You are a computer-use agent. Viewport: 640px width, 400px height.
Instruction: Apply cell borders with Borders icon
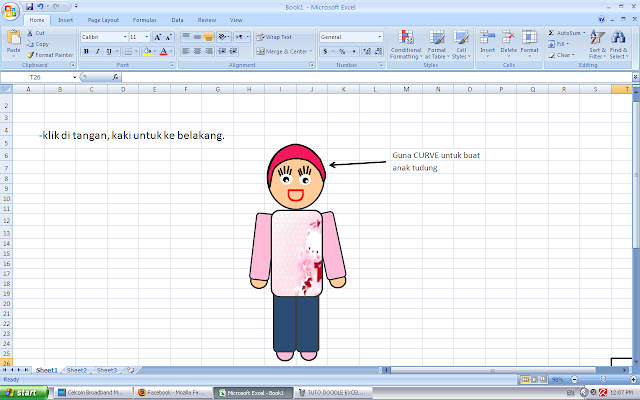tap(128, 51)
